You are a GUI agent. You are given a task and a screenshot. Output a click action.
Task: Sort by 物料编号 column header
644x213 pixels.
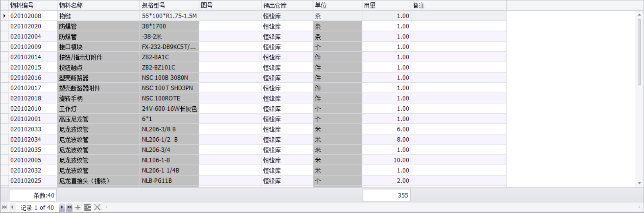[x=32, y=5]
